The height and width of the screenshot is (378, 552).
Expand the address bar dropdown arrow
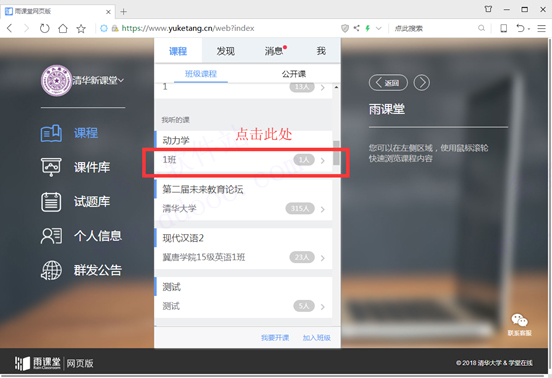[379, 28]
